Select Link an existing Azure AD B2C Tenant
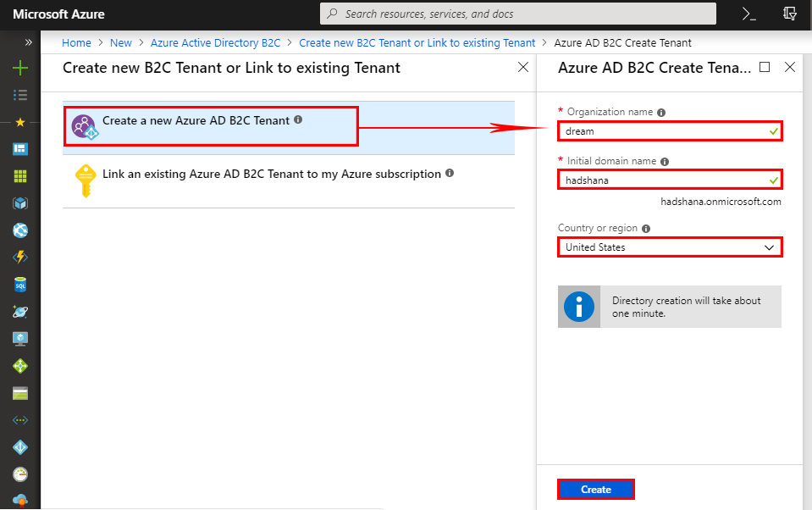Viewport: 812px width, 510px height. (289, 181)
